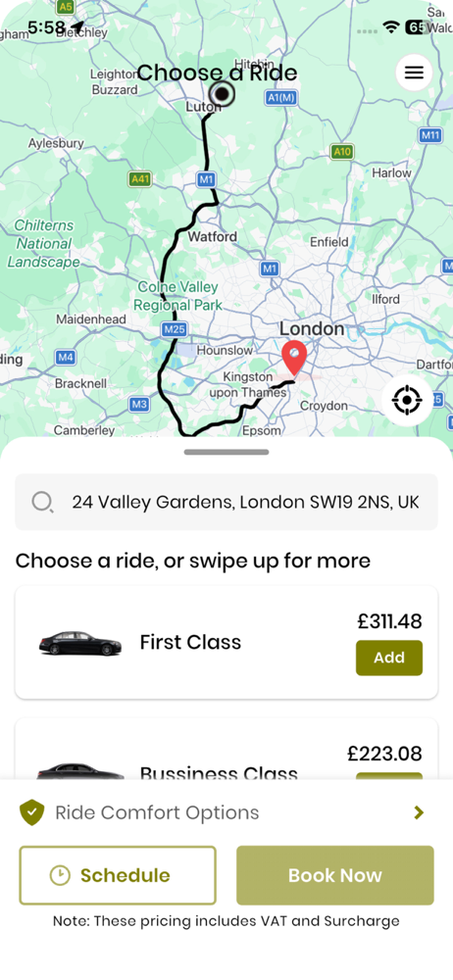Open the hamburger menu
The image size is (453, 980).
(x=414, y=73)
